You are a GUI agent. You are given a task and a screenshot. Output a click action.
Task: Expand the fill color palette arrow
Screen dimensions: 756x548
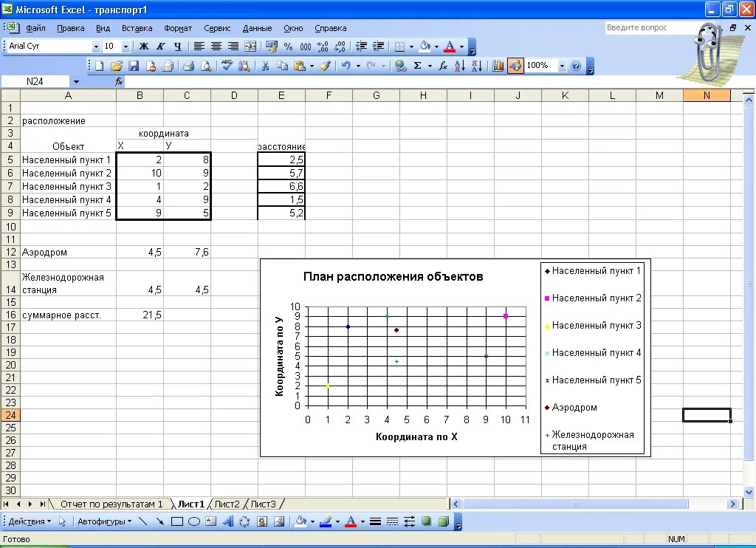pos(436,47)
